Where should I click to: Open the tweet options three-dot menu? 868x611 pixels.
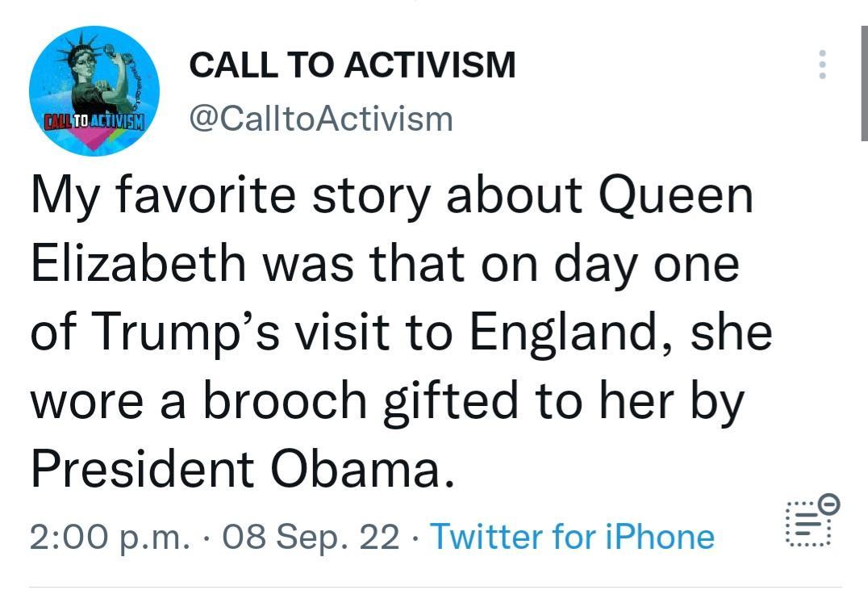click(x=822, y=65)
